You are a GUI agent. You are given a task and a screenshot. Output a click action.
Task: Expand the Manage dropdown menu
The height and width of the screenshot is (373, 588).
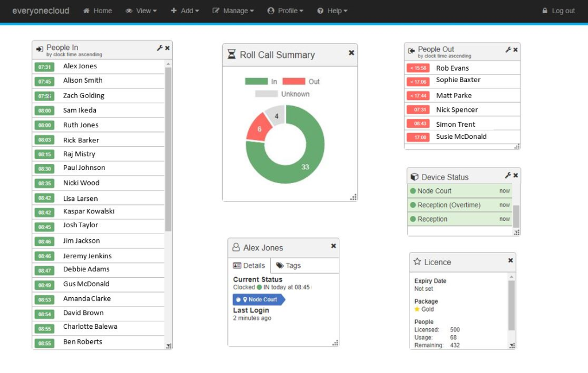coord(233,11)
